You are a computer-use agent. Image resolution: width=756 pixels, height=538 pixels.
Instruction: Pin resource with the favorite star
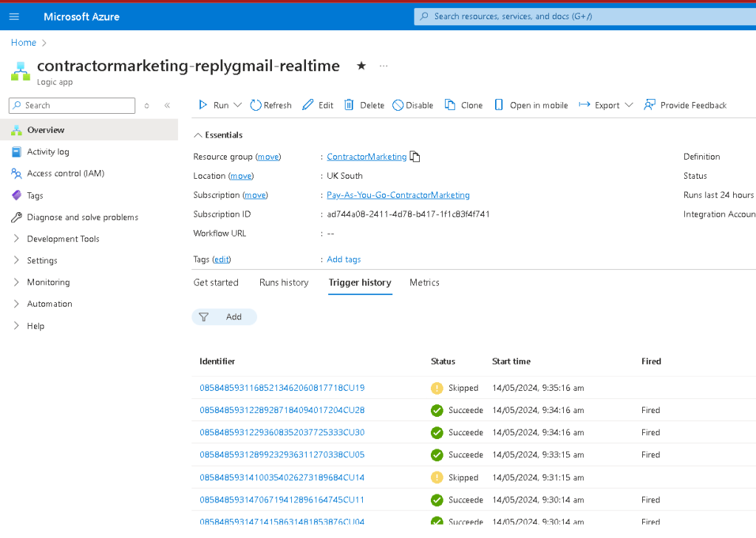coord(361,66)
